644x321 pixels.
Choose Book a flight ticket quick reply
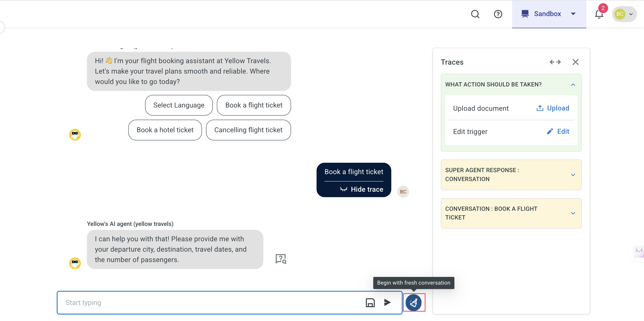tap(253, 105)
